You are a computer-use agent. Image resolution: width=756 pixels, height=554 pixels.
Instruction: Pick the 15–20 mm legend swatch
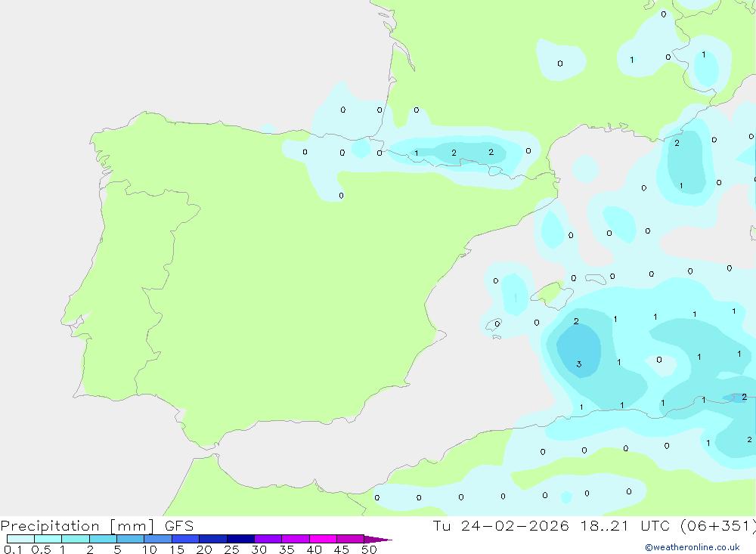186,539
